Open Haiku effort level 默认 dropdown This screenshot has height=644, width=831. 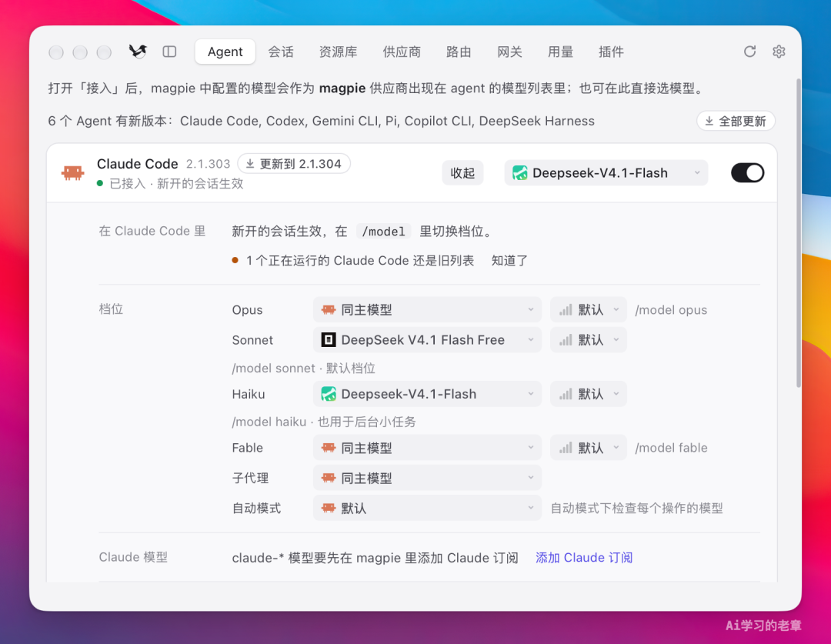(x=589, y=394)
